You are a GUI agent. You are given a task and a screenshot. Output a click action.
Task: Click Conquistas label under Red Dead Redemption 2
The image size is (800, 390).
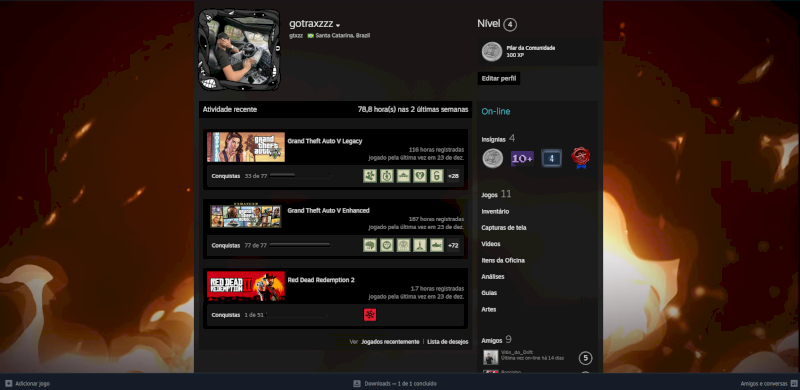[x=226, y=315]
